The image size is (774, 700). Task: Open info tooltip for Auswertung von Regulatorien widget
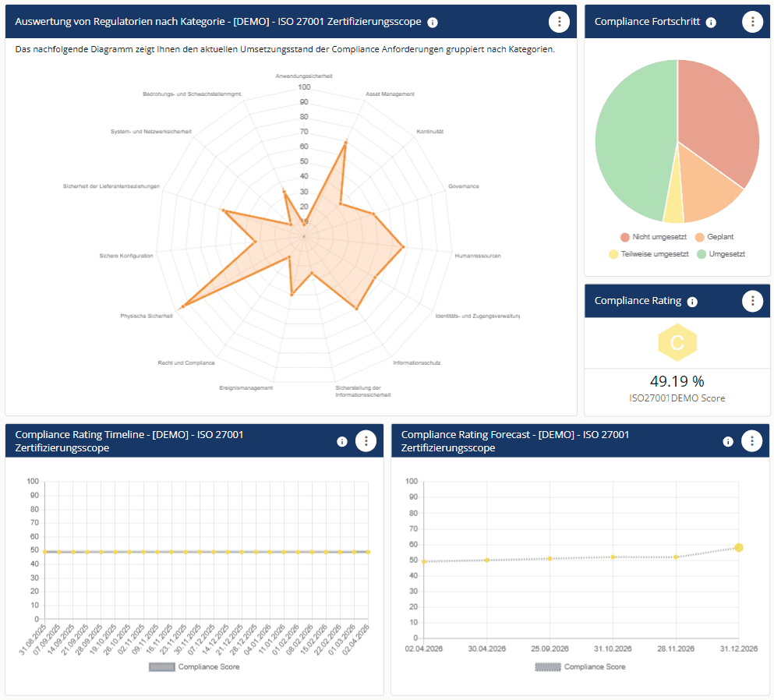(x=432, y=23)
